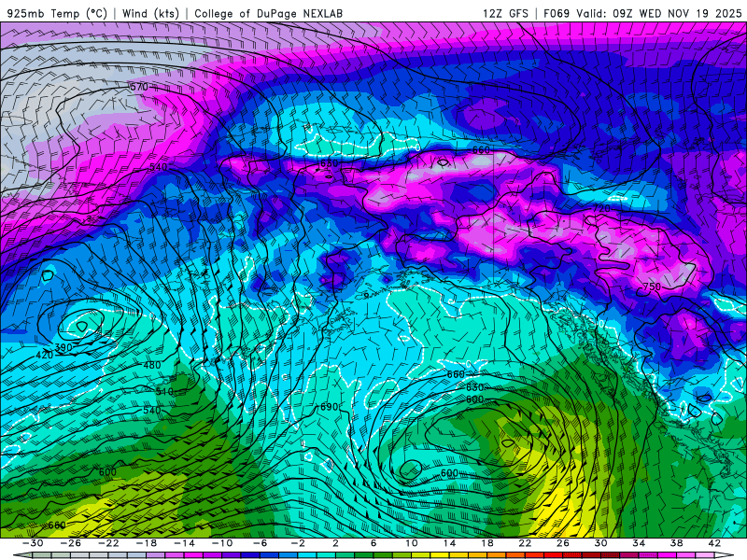
Task: Click the -6 colorbar scale value
Action: pyautogui.click(x=261, y=543)
